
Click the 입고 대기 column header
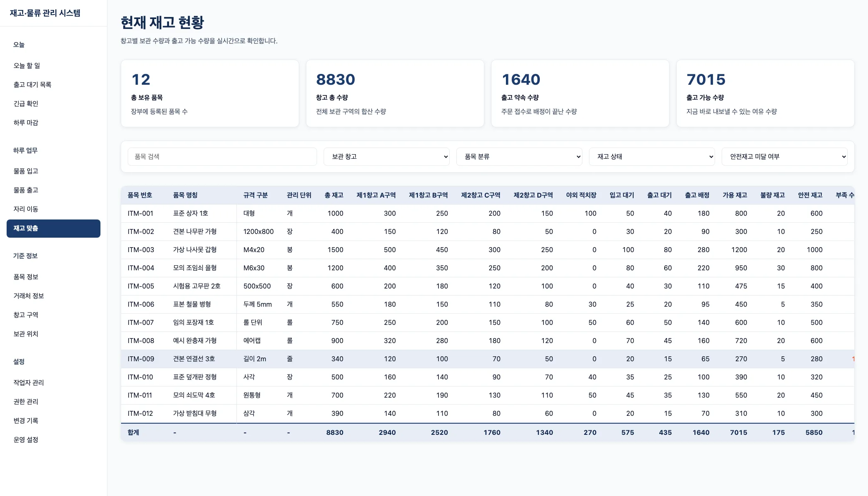(622, 195)
